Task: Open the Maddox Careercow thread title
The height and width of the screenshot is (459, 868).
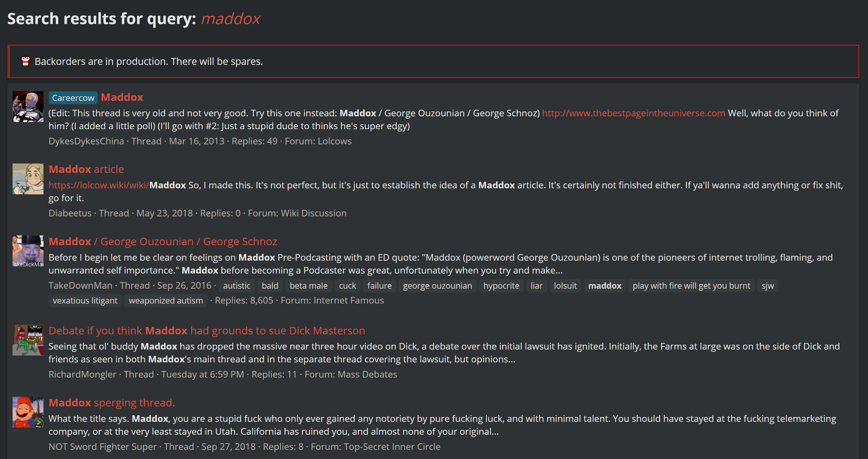Action: click(x=122, y=97)
